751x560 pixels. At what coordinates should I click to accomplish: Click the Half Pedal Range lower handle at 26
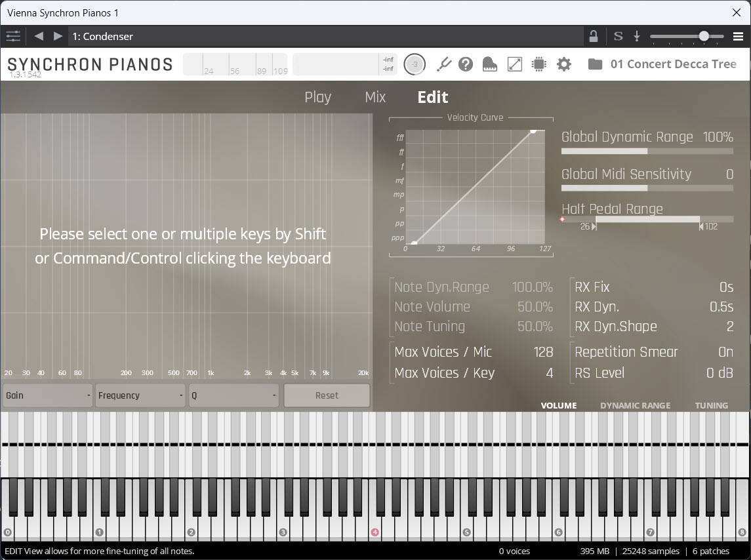[594, 226]
